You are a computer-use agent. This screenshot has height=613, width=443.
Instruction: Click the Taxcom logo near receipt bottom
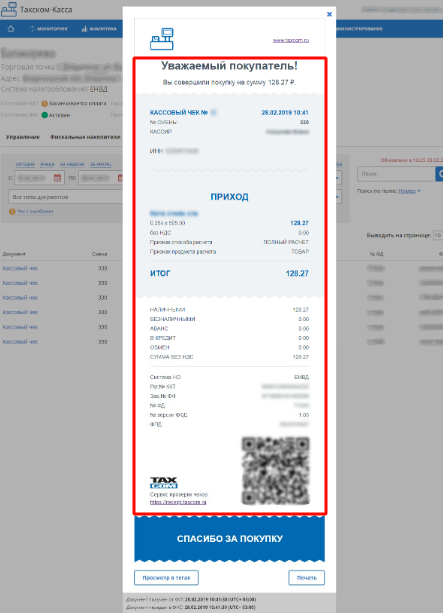164,482
